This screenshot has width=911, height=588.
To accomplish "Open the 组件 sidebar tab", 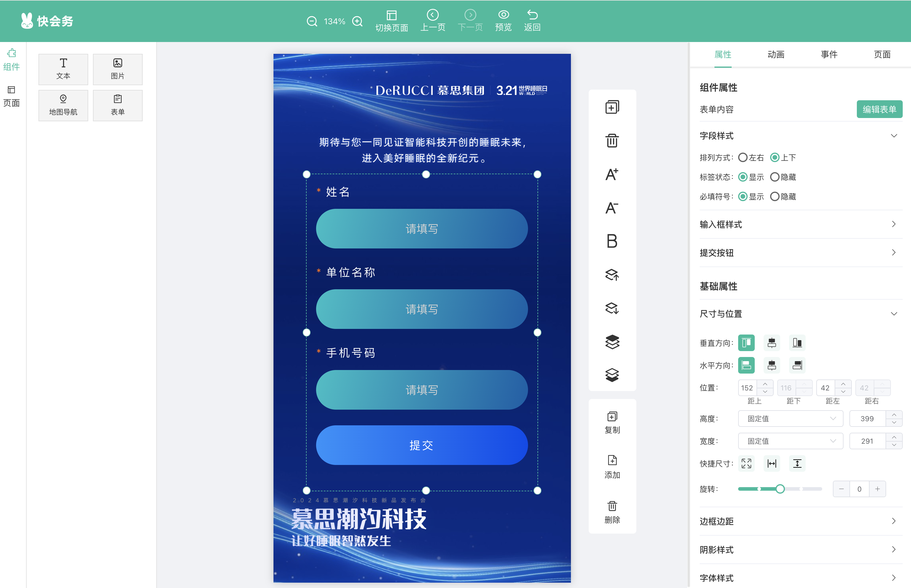I will (x=12, y=60).
